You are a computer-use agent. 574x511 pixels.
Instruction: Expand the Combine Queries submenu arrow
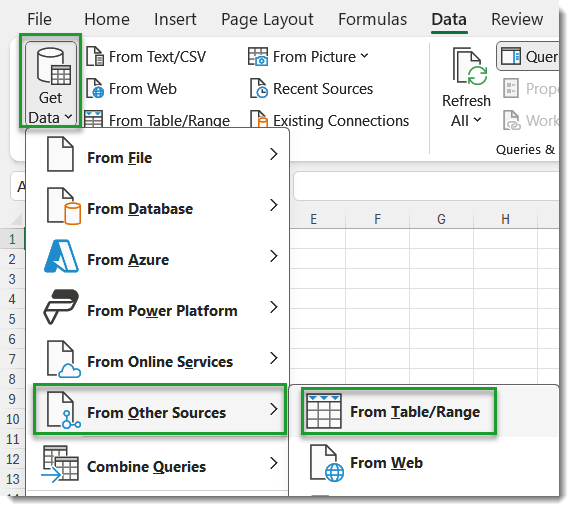273,463
